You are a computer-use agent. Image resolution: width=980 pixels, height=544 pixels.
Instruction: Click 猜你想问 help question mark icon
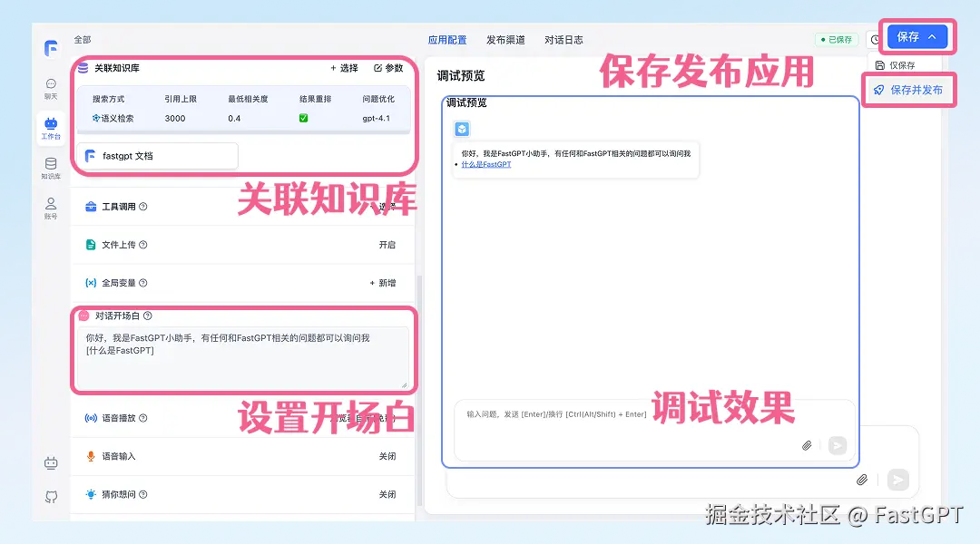tap(143, 495)
